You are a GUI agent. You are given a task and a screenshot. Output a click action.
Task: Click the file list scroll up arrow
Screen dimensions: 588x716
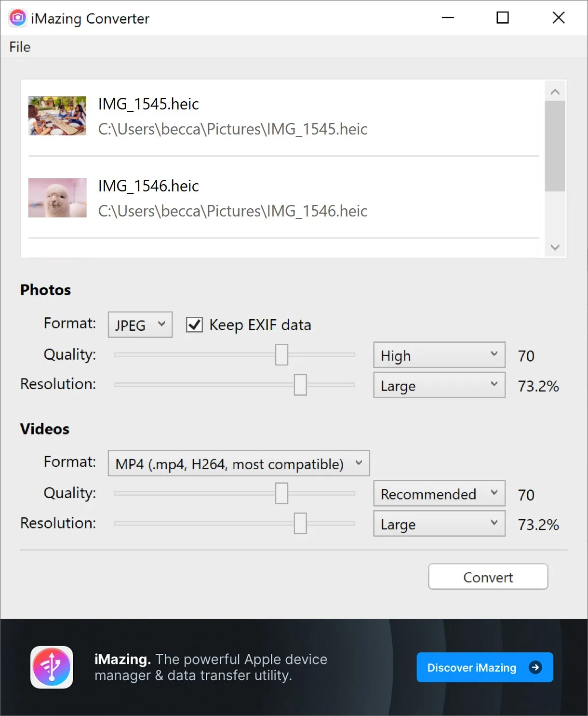(555, 92)
